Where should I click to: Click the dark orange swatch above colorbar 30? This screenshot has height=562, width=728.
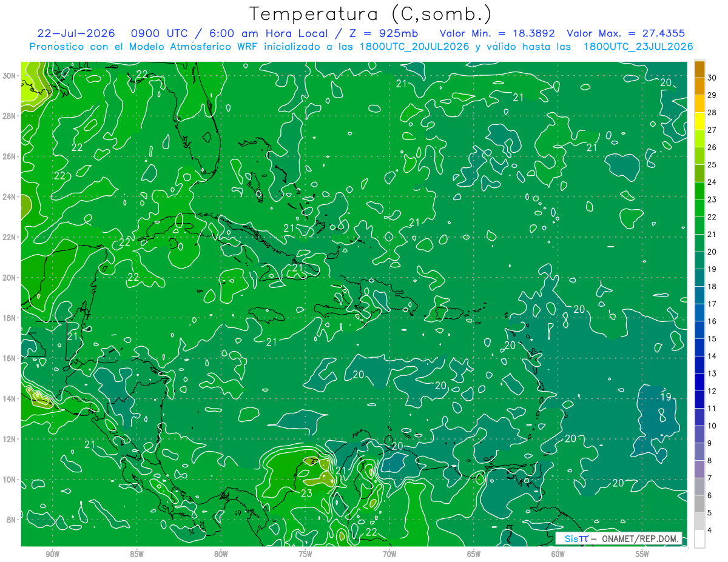[x=699, y=69]
